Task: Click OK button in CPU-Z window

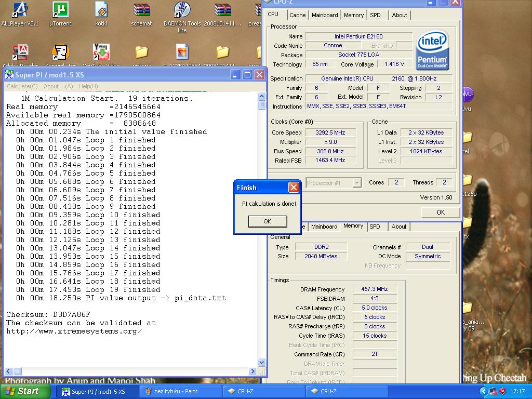Action: tap(441, 212)
